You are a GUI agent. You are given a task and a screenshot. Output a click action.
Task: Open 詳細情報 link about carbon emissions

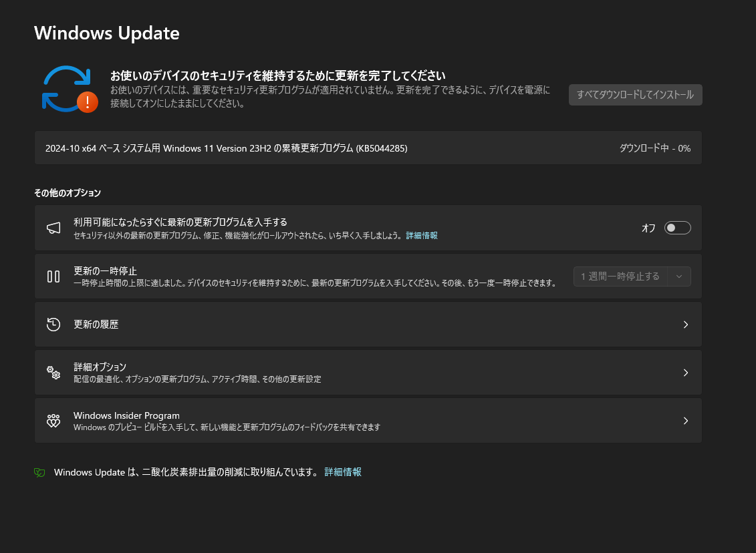(343, 472)
